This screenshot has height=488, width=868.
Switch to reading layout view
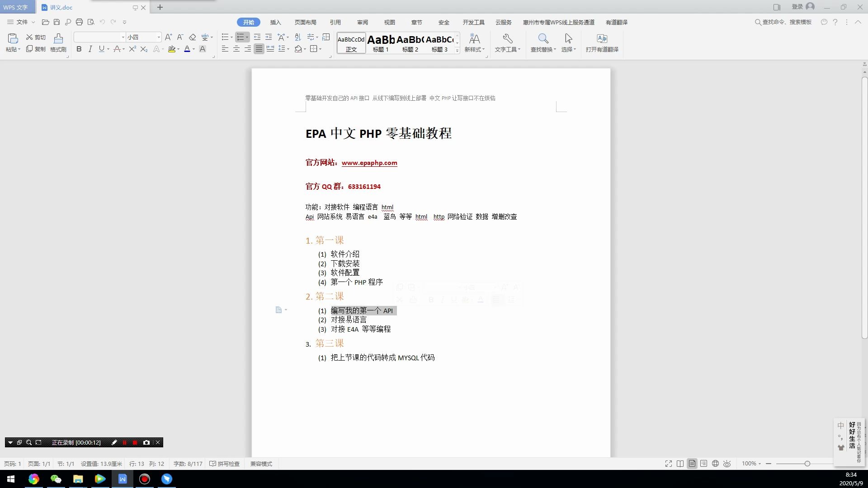coord(680,464)
